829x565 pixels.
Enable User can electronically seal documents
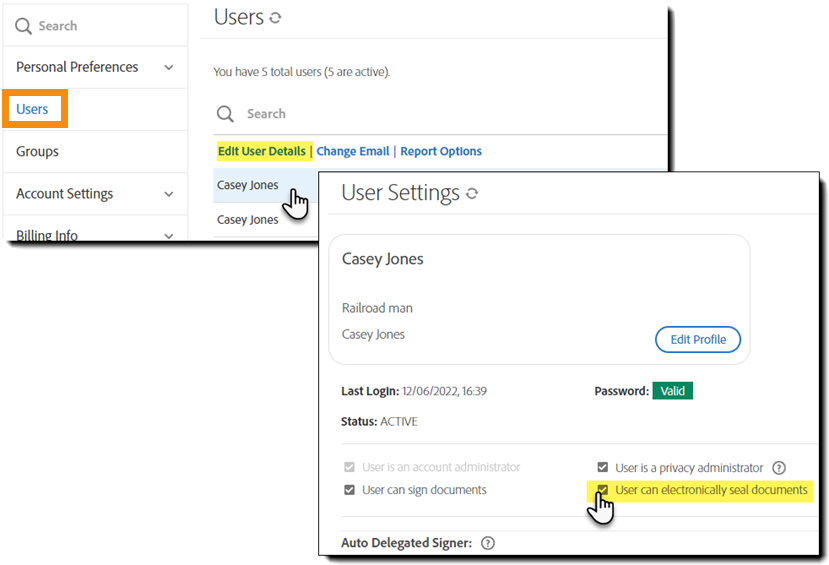point(603,490)
